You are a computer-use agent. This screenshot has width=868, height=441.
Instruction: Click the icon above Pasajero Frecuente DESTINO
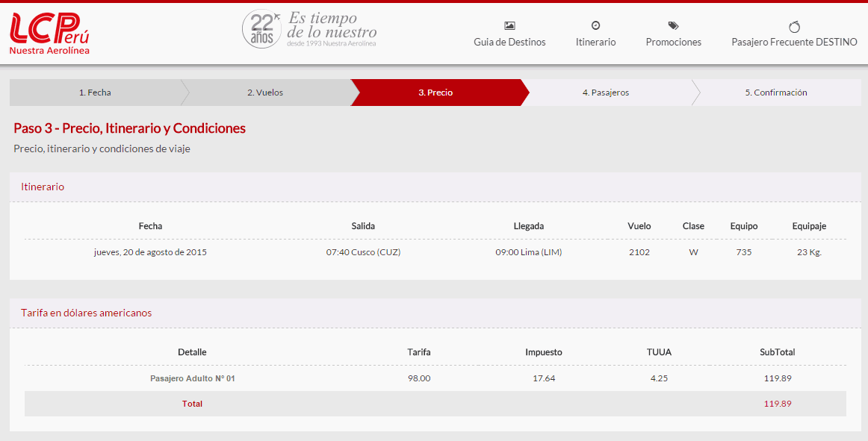[x=794, y=26]
